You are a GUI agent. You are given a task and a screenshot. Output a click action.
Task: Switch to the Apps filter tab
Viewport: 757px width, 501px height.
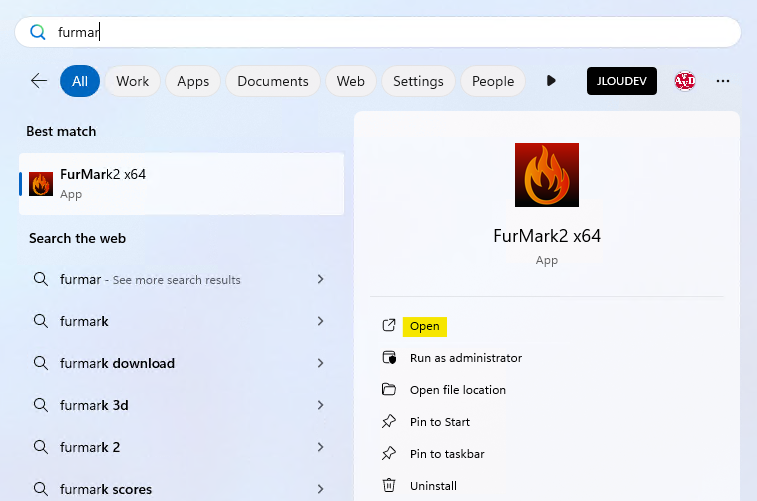[193, 81]
